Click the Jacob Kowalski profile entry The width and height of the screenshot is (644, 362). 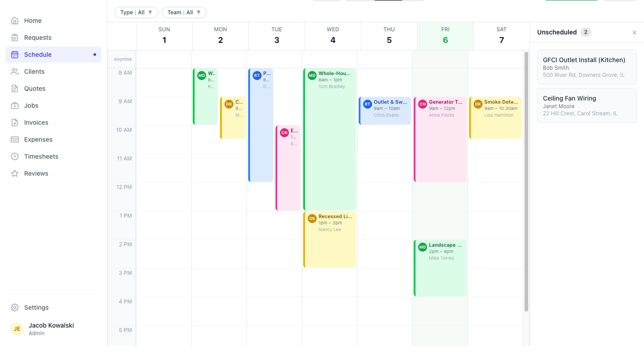[51, 328]
